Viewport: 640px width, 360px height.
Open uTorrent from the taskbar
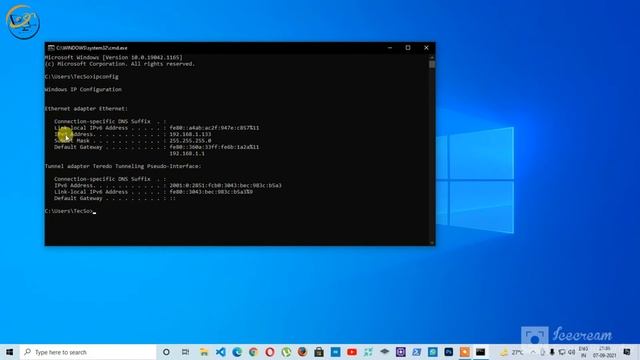click(x=286, y=352)
